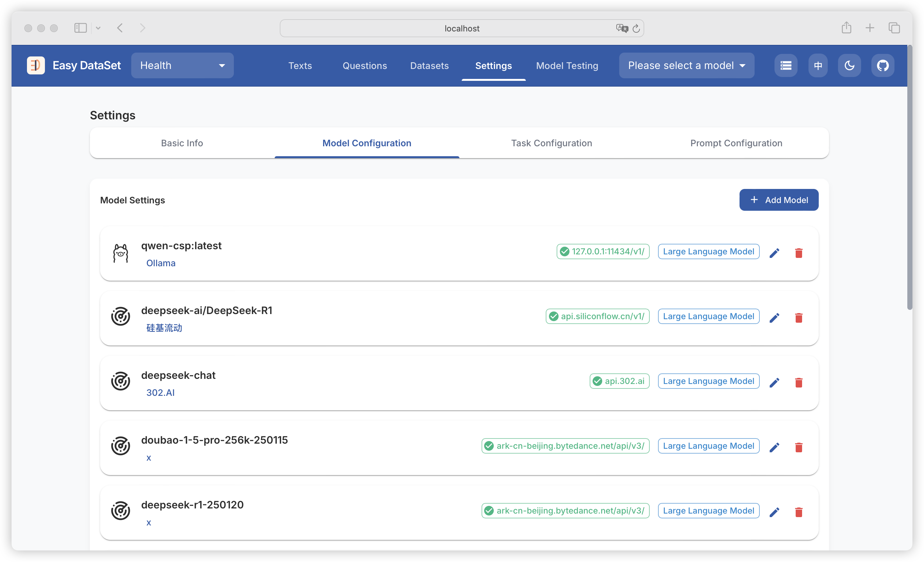Viewport: 924px width, 562px height.
Task: Edit the qwen-csp:latest model
Action: (x=774, y=253)
